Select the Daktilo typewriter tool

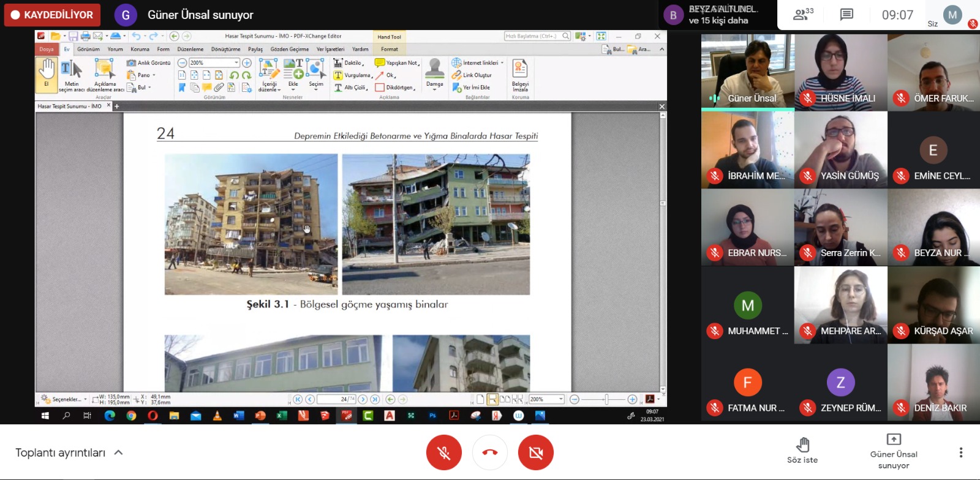coord(349,62)
